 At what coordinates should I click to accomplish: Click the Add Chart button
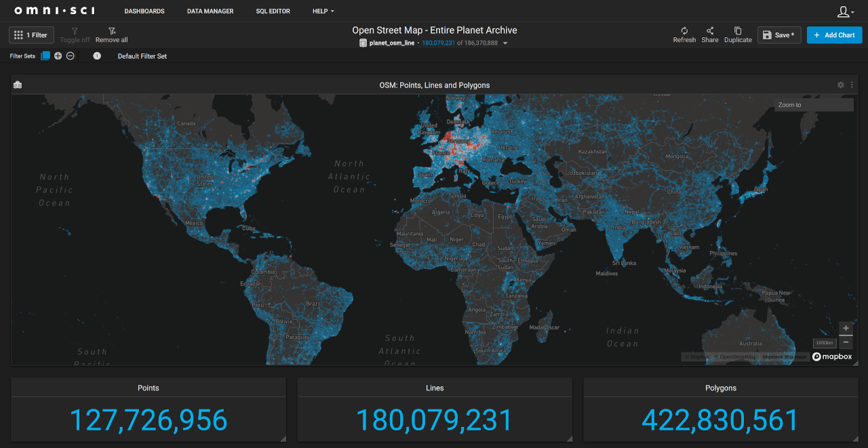click(x=834, y=35)
